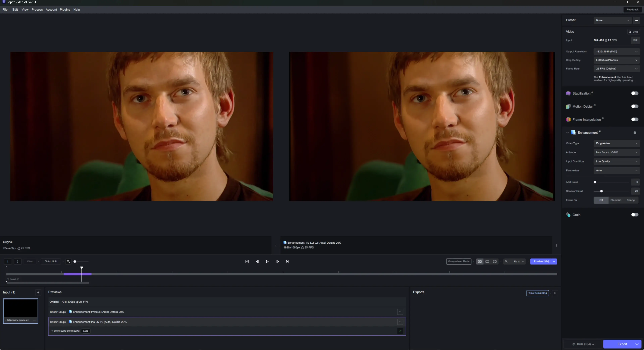Jump to the last frame
The image size is (644, 350).
point(287,262)
